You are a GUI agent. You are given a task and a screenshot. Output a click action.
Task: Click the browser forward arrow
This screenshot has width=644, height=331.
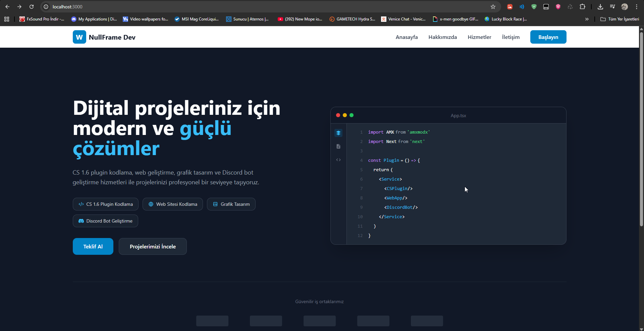[19, 7]
